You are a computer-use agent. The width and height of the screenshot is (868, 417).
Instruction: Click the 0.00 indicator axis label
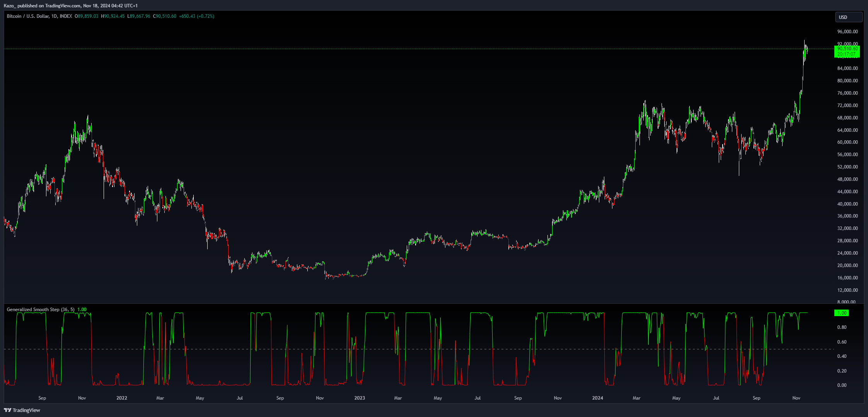(x=842, y=385)
